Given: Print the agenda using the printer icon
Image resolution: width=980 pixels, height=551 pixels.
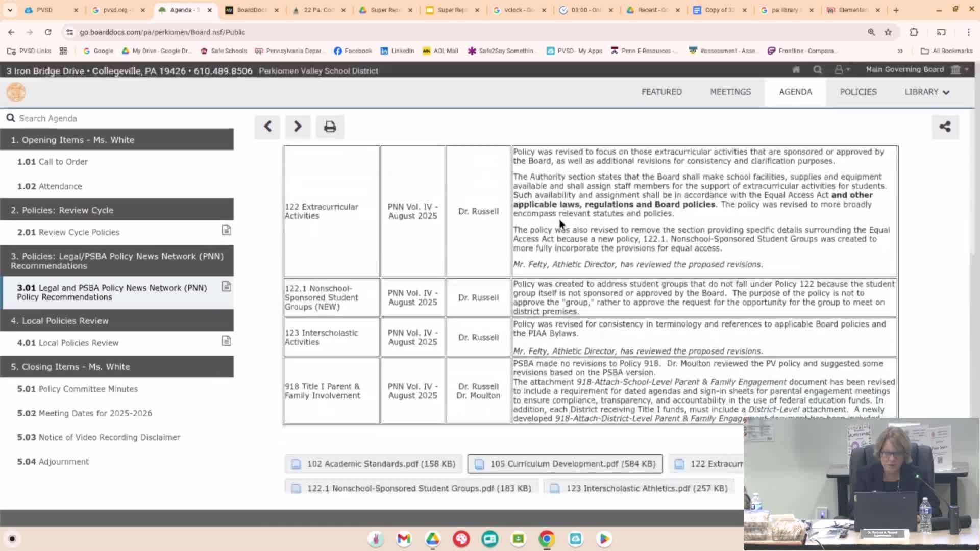Looking at the screenshot, I should [x=330, y=127].
